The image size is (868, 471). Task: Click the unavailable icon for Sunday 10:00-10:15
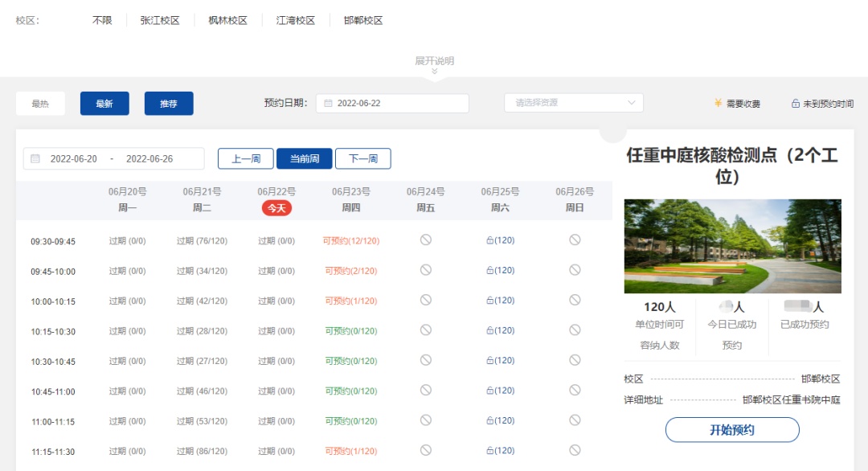(x=575, y=300)
